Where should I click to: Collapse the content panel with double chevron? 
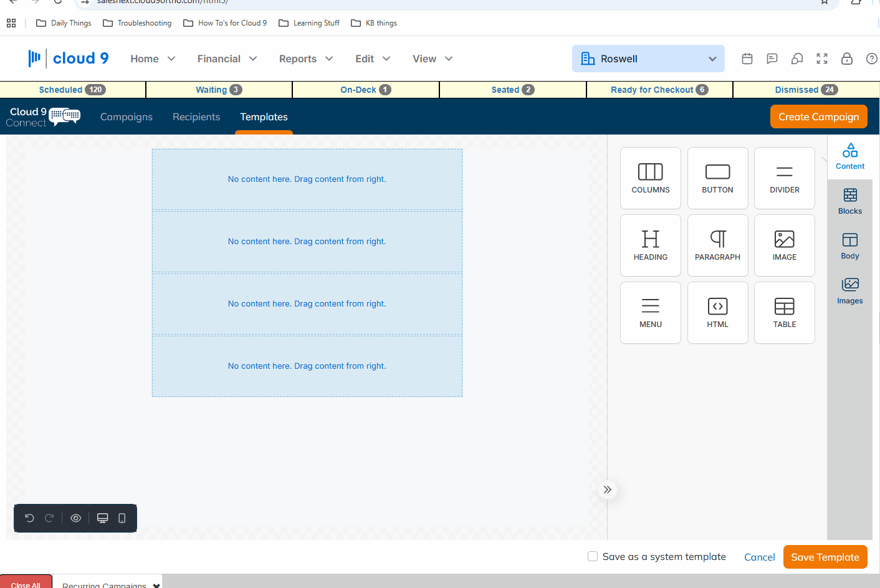tap(608, 490)
